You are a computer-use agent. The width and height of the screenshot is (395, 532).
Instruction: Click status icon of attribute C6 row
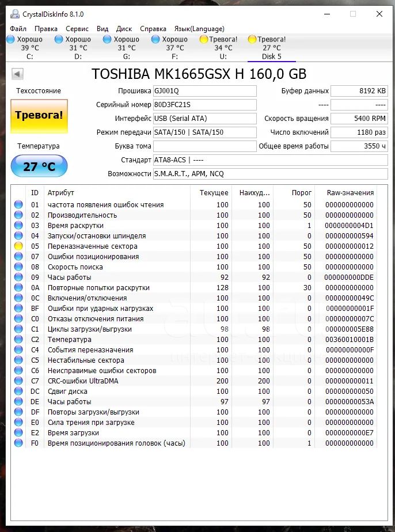click(18, 371)
